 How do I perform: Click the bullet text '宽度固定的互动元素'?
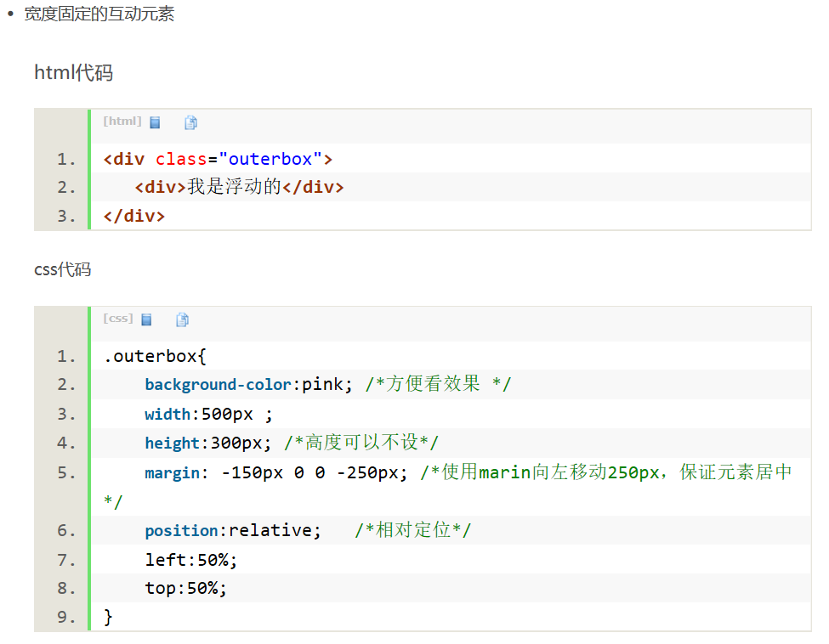[x=99, y=14]
